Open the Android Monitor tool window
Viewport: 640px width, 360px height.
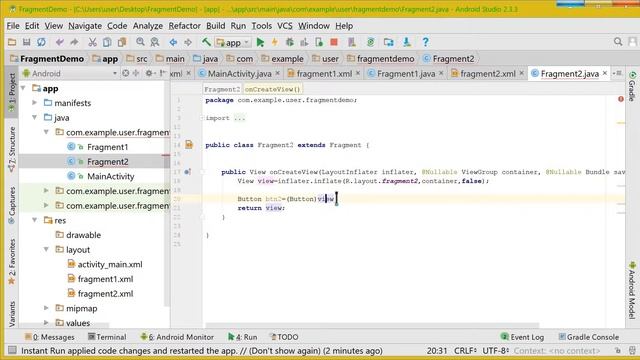tap(177, 337)
